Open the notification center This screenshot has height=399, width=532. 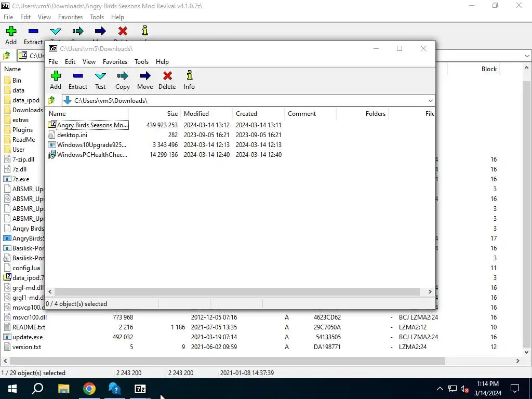point(515,389)
